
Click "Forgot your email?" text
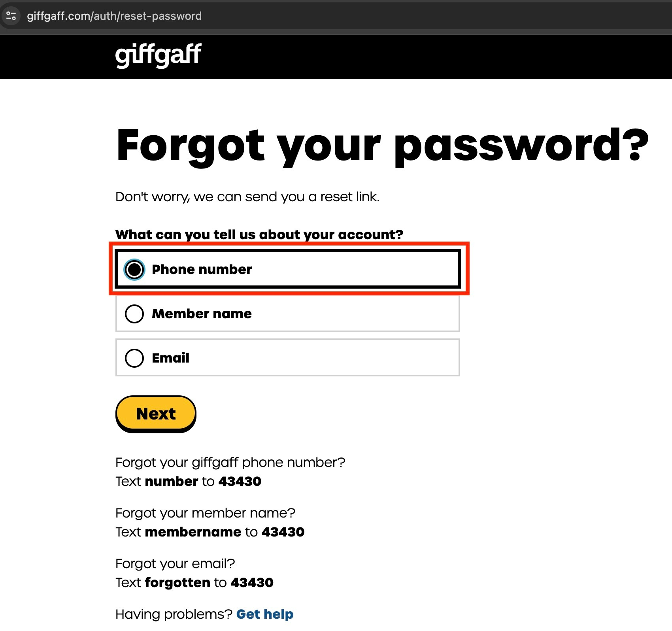click(175, 563)
